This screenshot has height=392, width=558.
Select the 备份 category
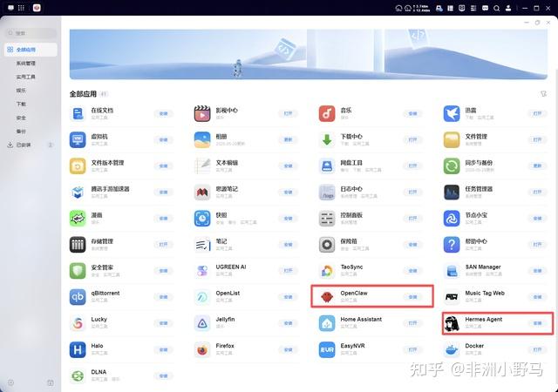coord(21,132)
